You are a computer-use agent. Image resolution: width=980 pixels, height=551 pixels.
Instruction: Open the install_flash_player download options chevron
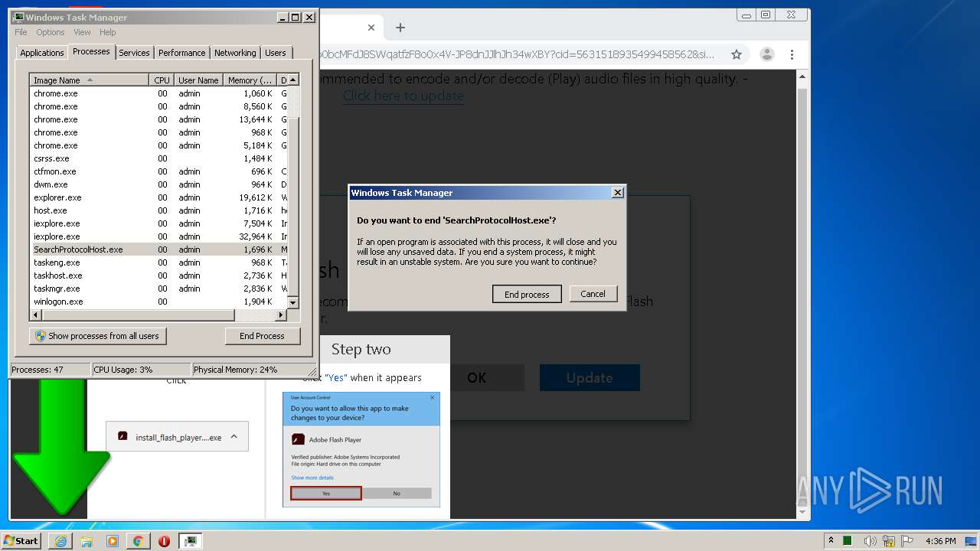coord(234,437)
